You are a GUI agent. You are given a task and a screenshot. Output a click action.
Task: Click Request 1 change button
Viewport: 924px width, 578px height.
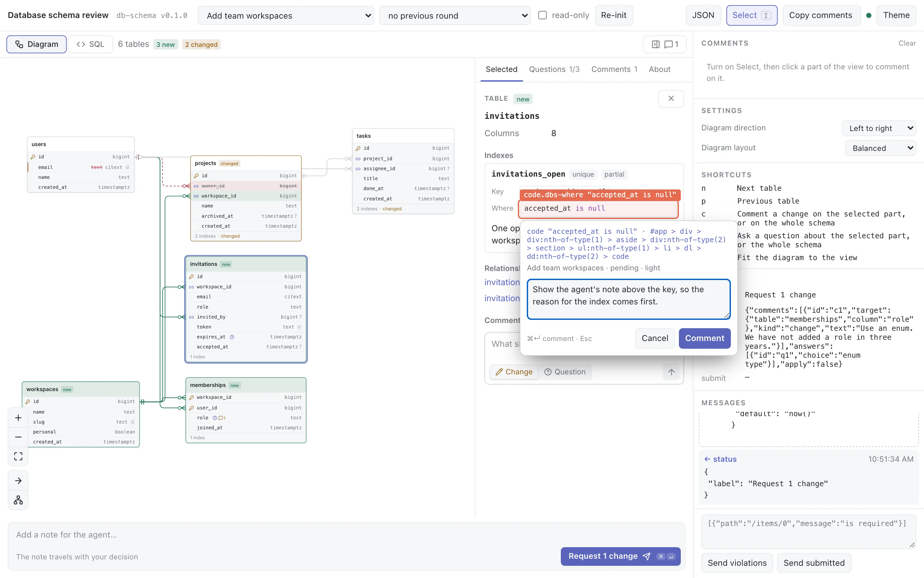point(620,556)
